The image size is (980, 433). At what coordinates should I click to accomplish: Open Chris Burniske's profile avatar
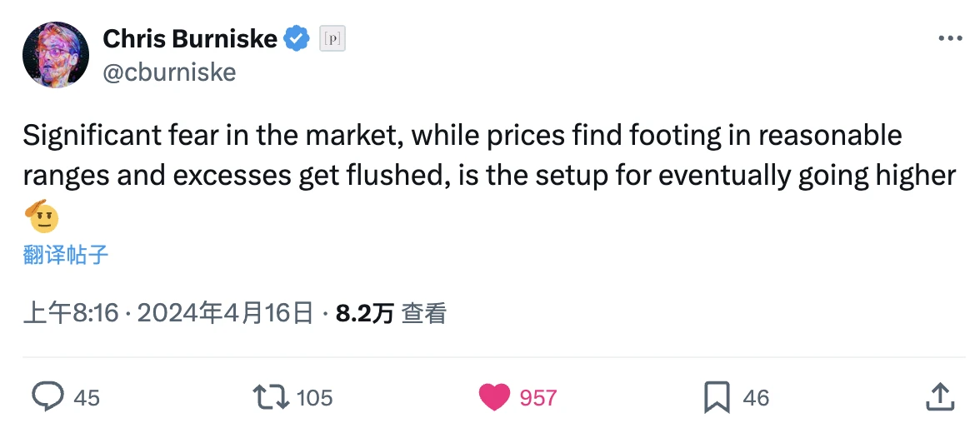(55, 55)
